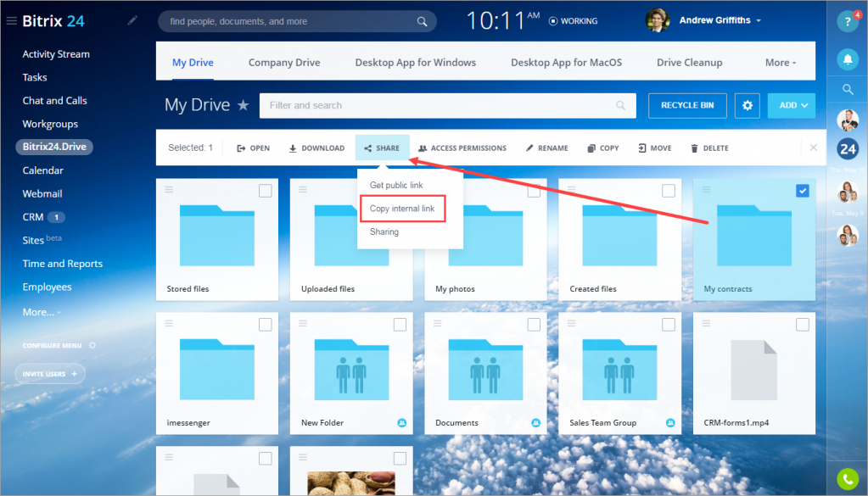Click ACCESS PERMISSIONS in action bar
This screenshot has width=868, height=496.
click(x=462, y=148)
